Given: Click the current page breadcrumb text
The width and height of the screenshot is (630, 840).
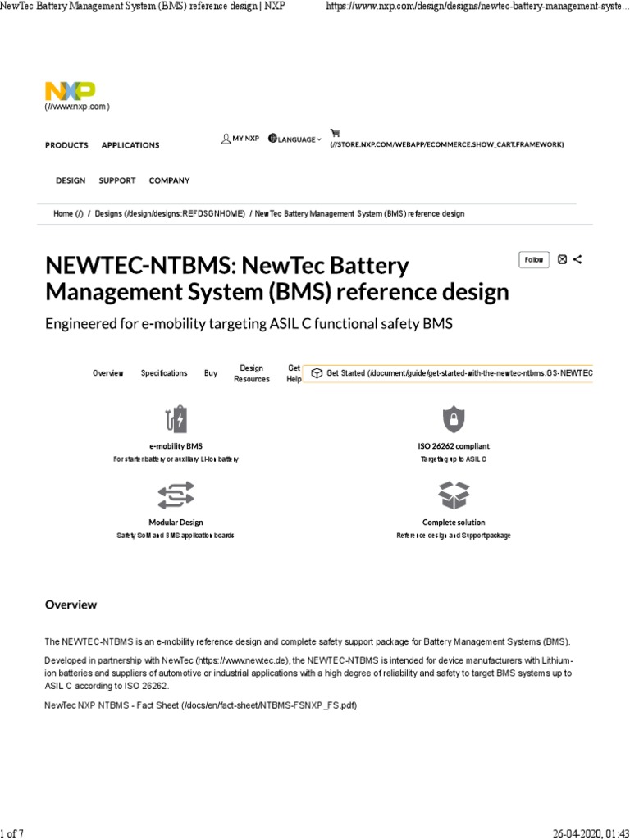Looking at the screenshot, I should pyautogui.click(x=359, y=214).
